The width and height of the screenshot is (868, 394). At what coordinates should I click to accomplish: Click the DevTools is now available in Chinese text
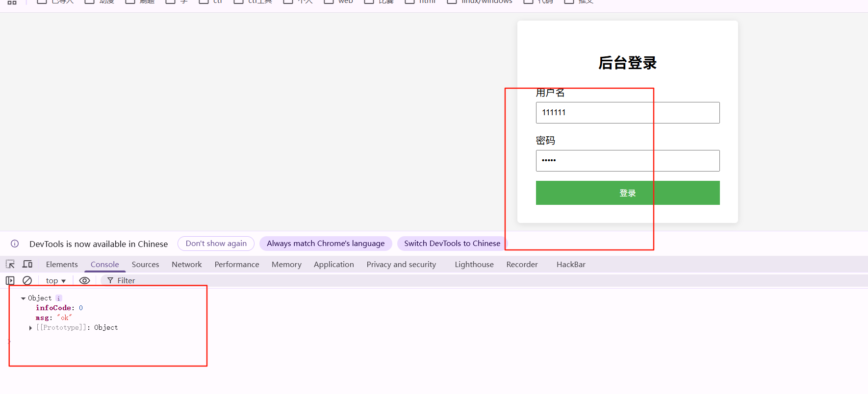click(99, 244)
